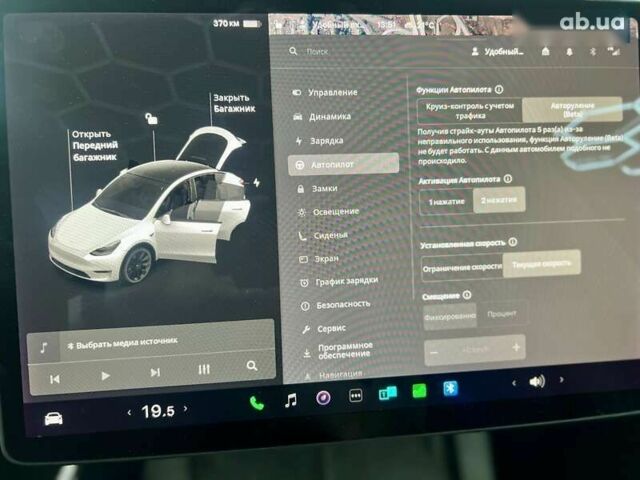Open the green square app icon
Screen dimensions: 640x480
[419, 391]
